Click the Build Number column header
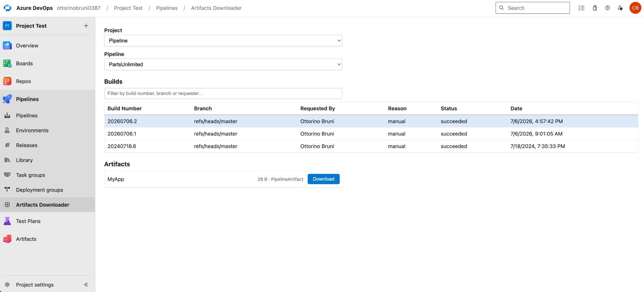 tap(125, 108)
